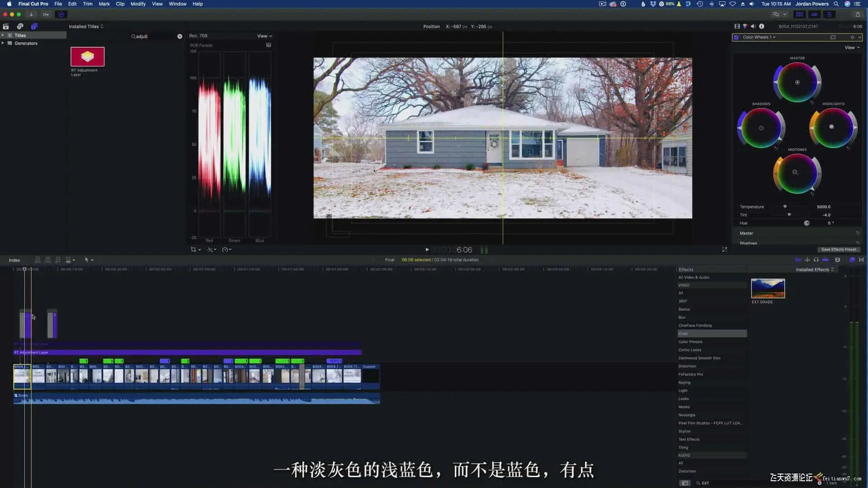
Task: Open the Installed Effects dropdown
Action: coord(815,270)
